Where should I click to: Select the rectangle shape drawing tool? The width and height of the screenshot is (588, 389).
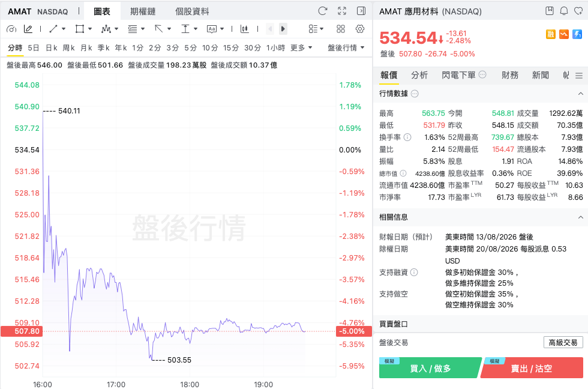pyautogui.click(x=79, y=29)
